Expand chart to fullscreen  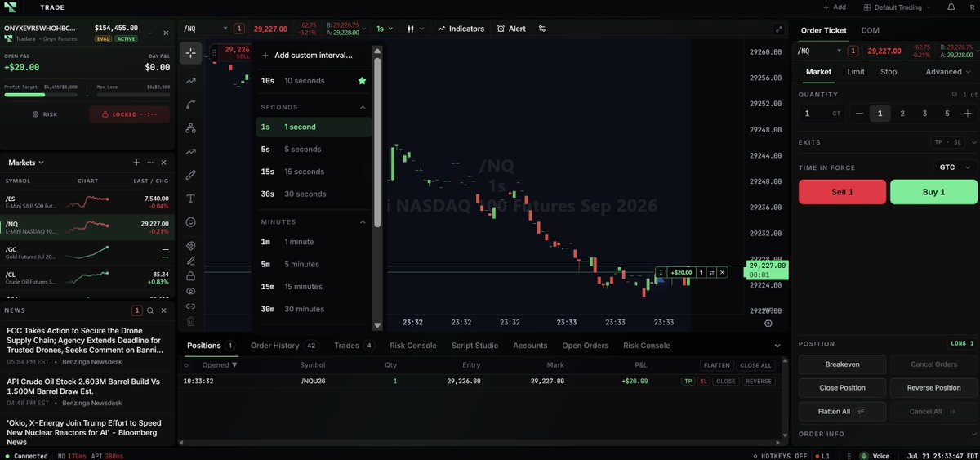tap(778, 29)
